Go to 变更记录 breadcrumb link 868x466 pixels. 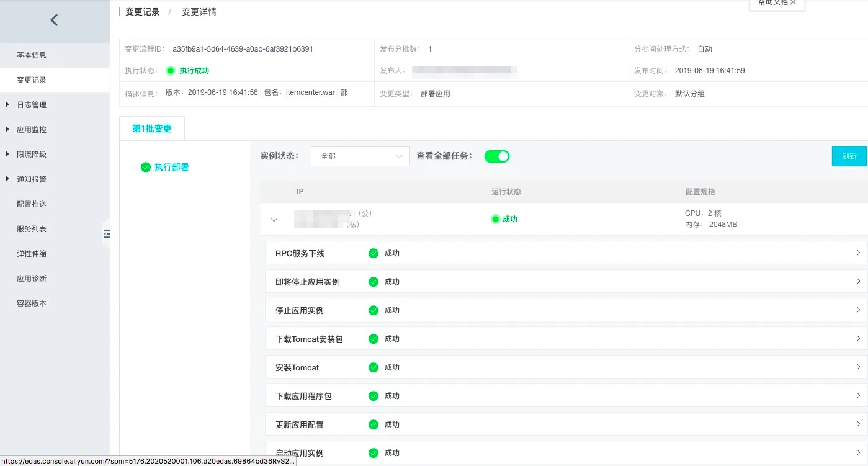[143, 12]
